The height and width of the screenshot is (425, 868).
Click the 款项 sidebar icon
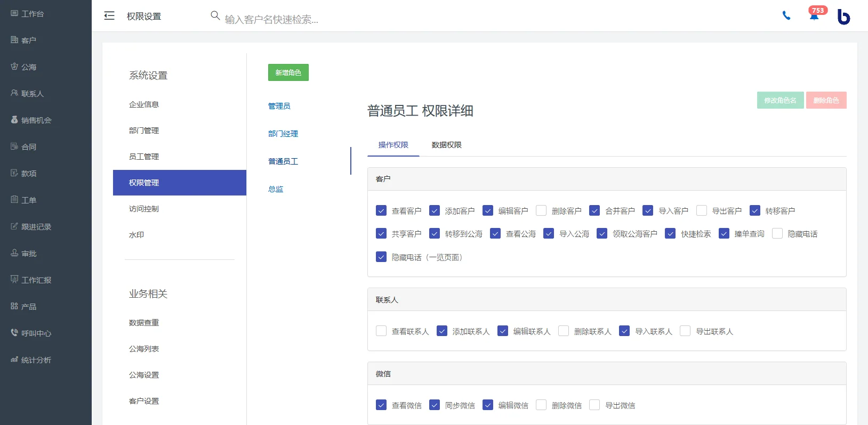click(14, 173)
